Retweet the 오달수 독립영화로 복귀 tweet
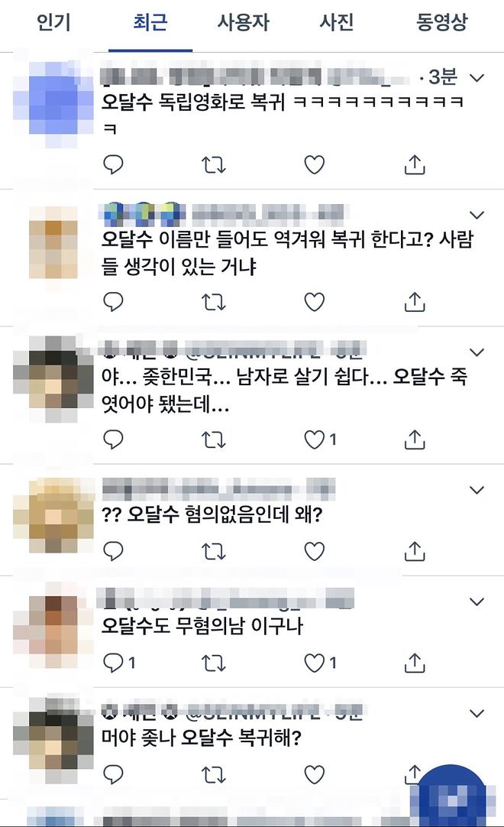 tap(214, 165)
